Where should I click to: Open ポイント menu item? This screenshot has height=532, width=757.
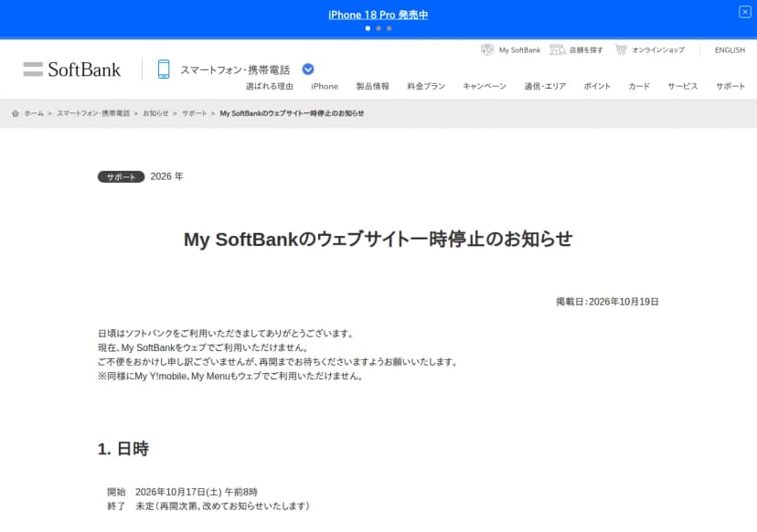pos(597,87)
